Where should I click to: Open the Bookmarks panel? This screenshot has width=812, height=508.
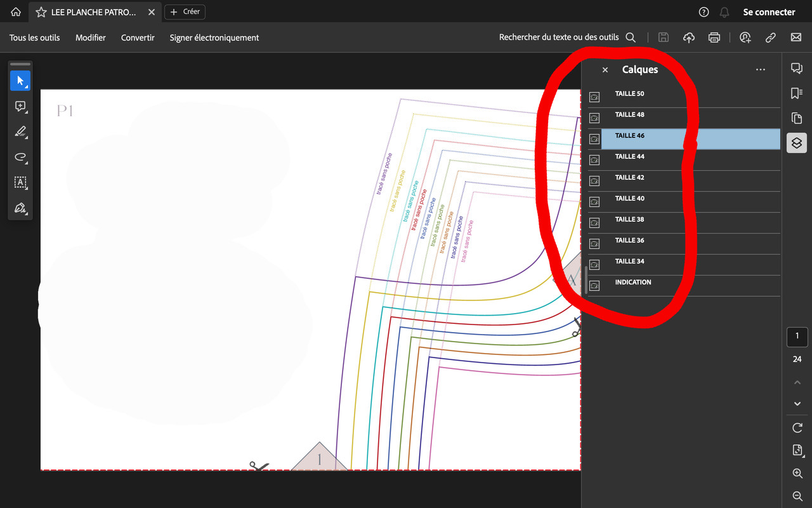(797, 93)
